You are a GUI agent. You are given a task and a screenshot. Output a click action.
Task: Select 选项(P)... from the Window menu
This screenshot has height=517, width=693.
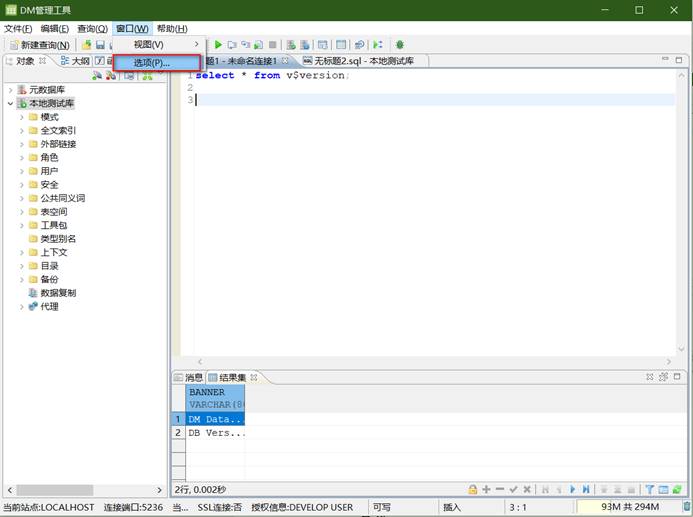152,63
